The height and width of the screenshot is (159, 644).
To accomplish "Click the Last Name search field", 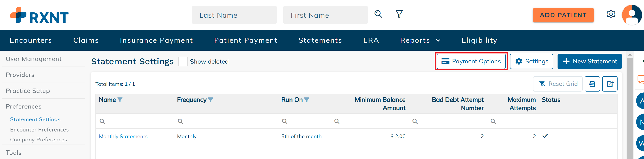I will pos(234,15).
